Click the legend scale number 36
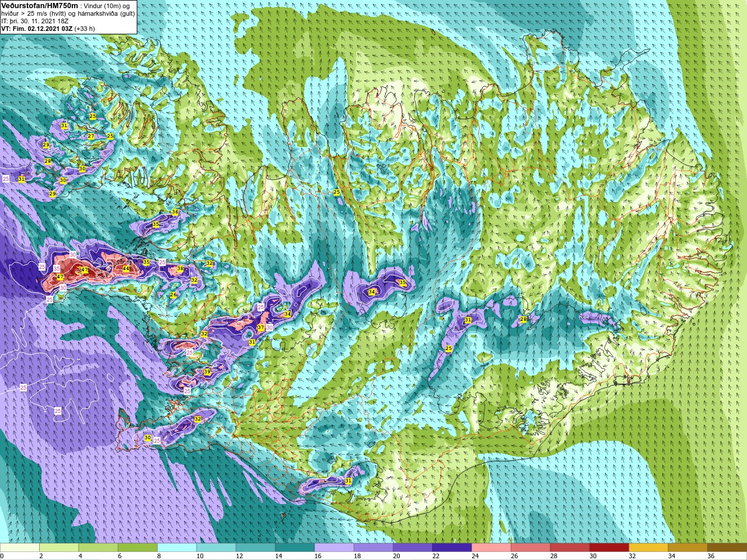 click(711, 556)
